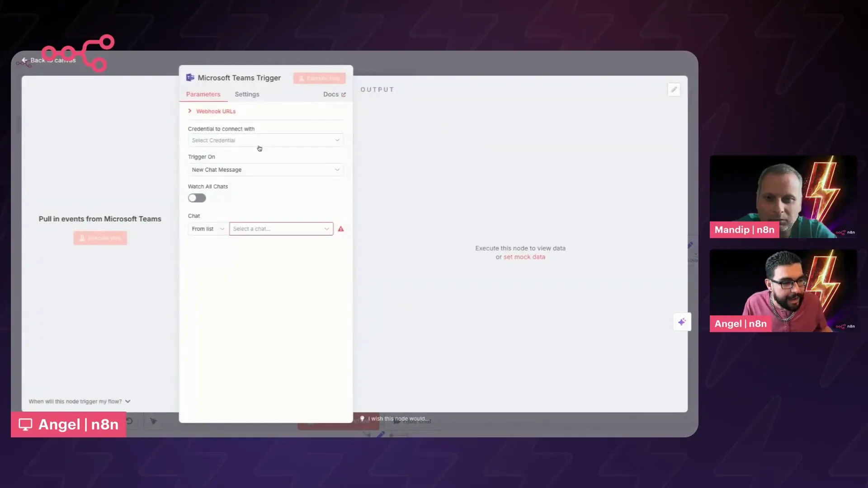The width and height of the screenshot is (868, 488).
Task: Switch to the Parameters tab
Action: click(x=203, y=94)
